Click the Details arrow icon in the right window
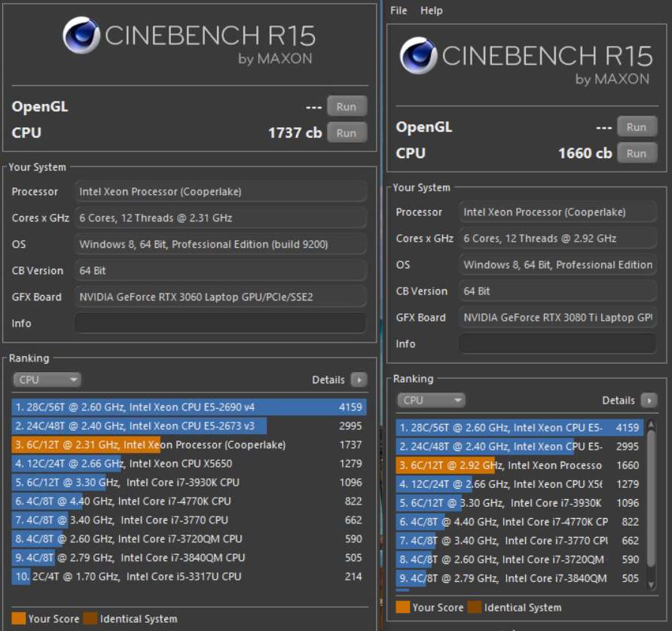Screen dimensions: 672x631 [649, 401]
